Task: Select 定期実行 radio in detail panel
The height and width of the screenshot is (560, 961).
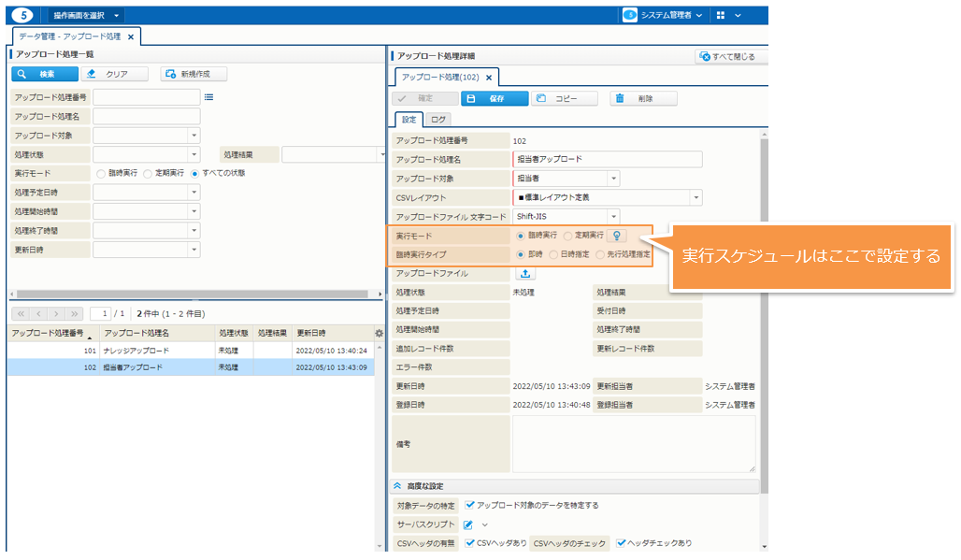Action: click(x=567, y=236)
